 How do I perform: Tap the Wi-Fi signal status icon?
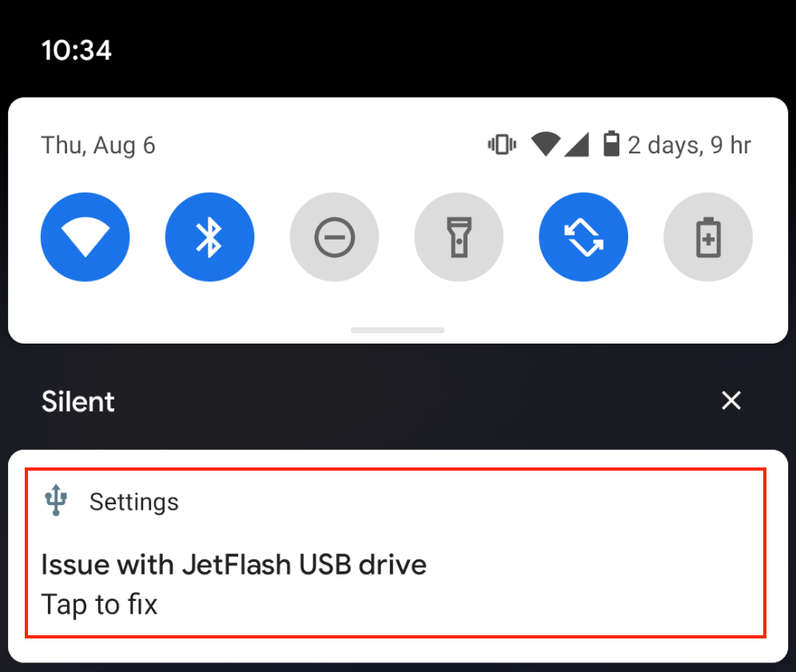[x=545, y=145]
